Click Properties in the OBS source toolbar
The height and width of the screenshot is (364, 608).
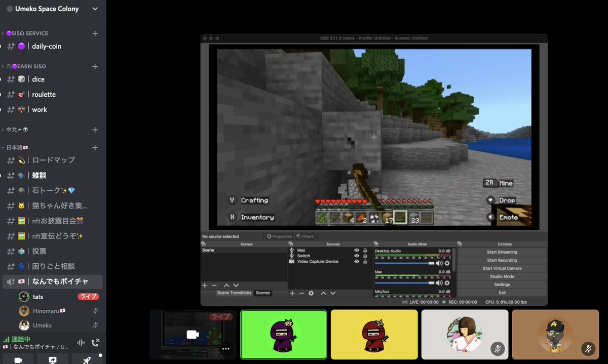click(279, 236)
